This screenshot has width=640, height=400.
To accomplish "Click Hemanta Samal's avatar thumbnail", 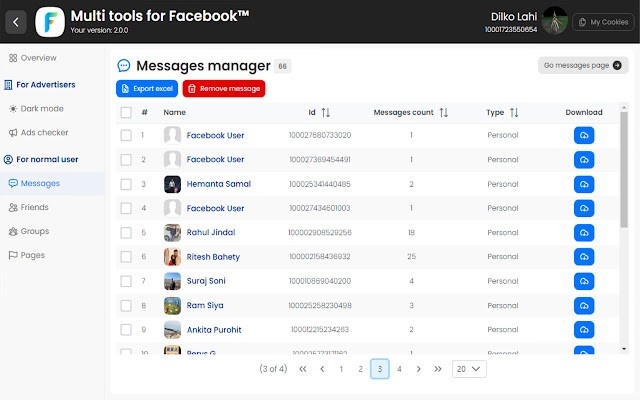I will 172,184.
